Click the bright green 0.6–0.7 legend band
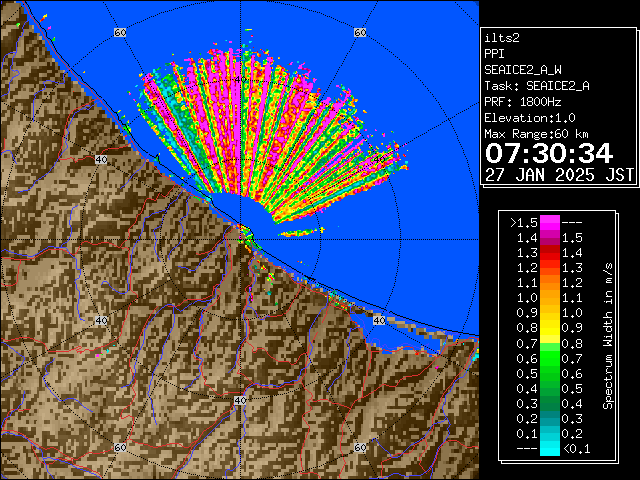640x480 pixels. (x=549, y=358)
